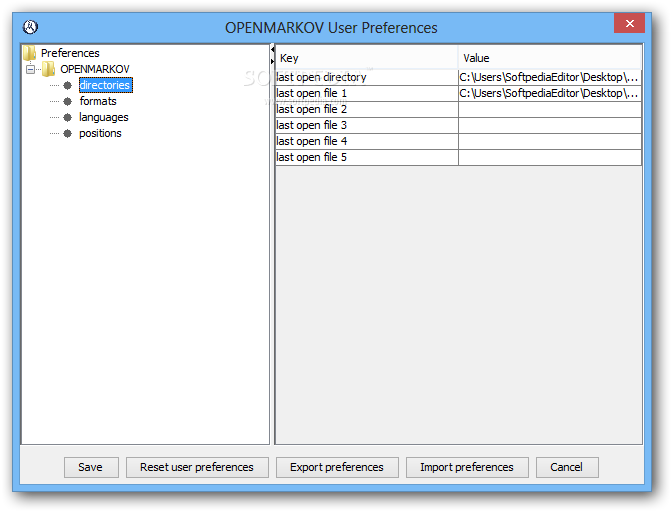Select the directories tree item
The image size is (672, 512).
pyautogui.click(x=106, y=85)
